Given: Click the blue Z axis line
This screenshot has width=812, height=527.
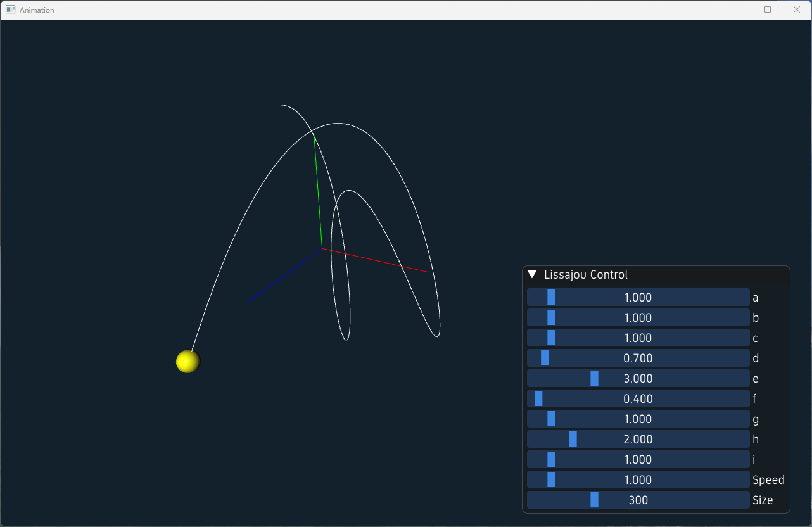Looking at the screenshot, I should (285, 275).
